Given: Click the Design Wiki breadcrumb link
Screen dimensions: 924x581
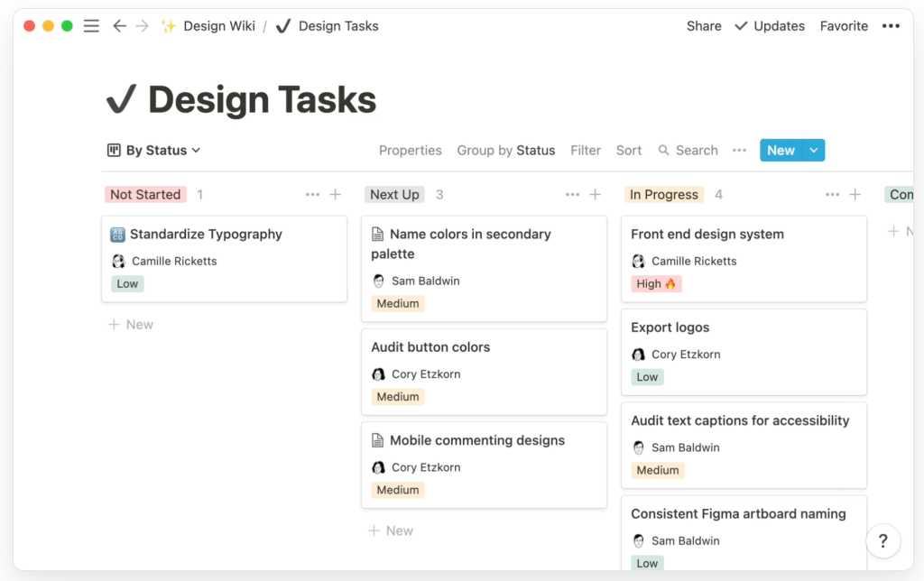Looking at the screenshot, I should click(218, 26).
